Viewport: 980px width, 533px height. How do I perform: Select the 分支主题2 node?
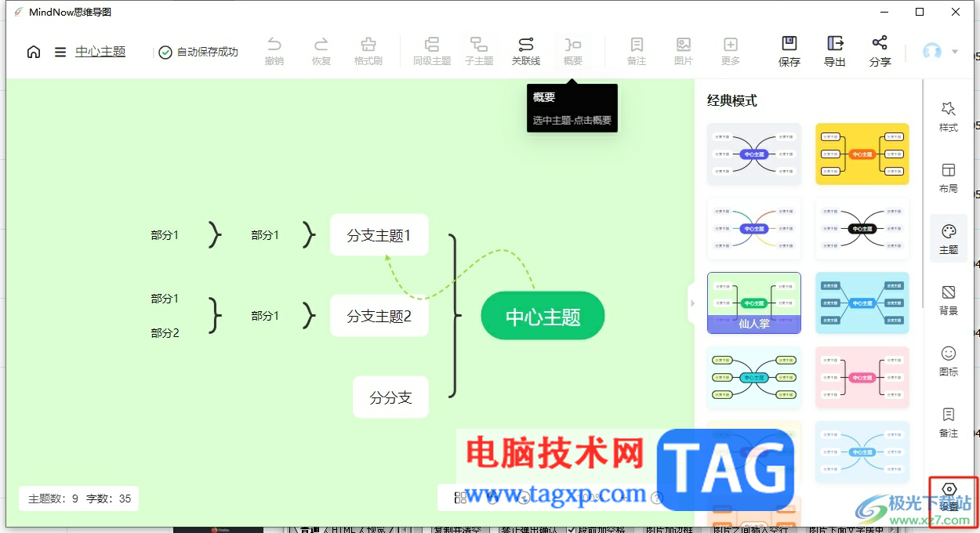379,316
